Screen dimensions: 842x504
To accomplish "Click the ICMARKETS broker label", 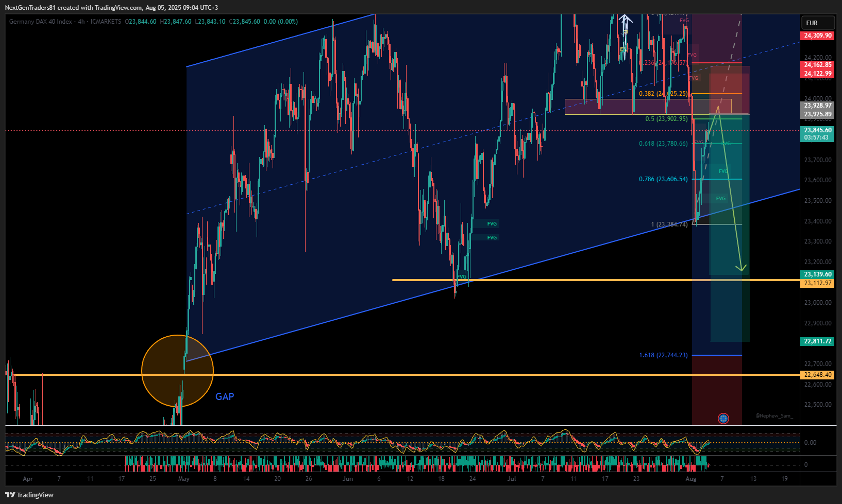I will (106, 22).
